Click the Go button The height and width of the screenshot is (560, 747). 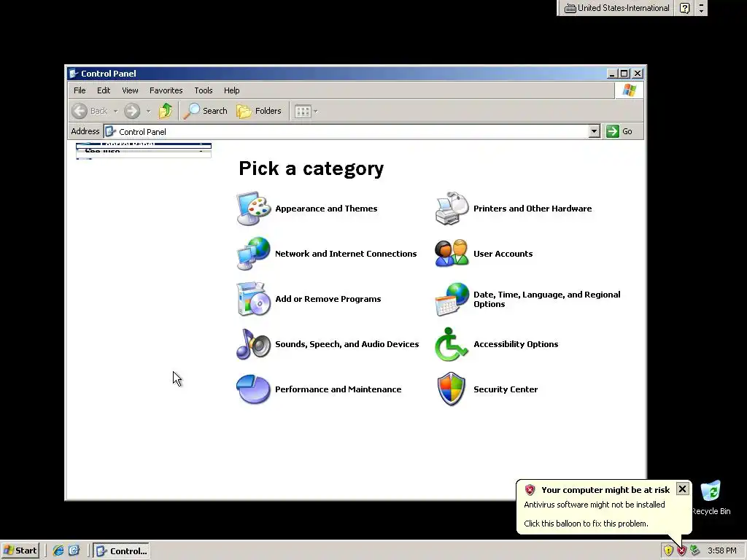tap(619, 131)
